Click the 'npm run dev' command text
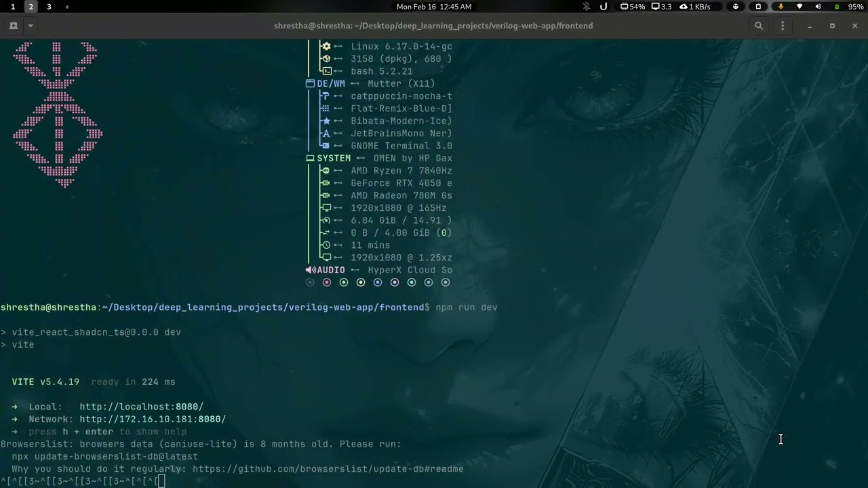This screenshot has width=868, height=488. click(467, 308)
